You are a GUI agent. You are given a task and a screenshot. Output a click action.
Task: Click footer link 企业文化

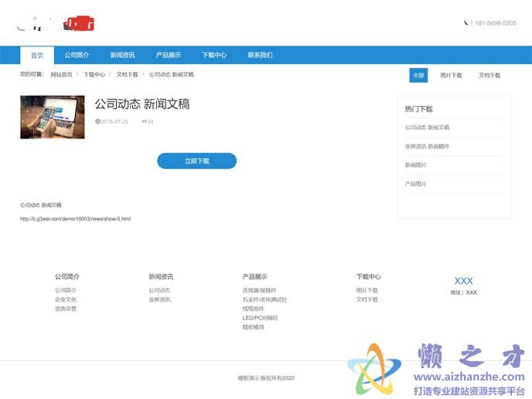point(66,299)
